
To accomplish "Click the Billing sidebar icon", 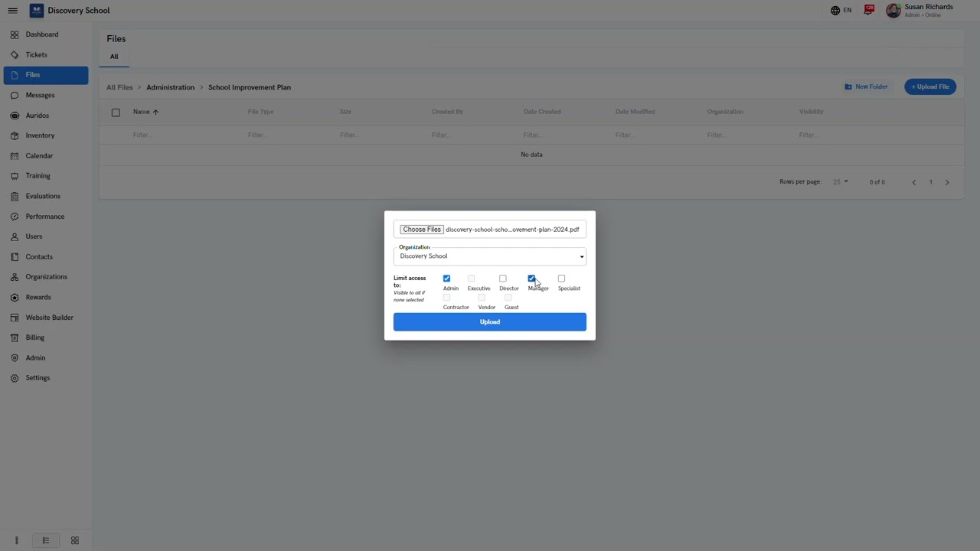I will pyautogui.click(x=15, y=337).
